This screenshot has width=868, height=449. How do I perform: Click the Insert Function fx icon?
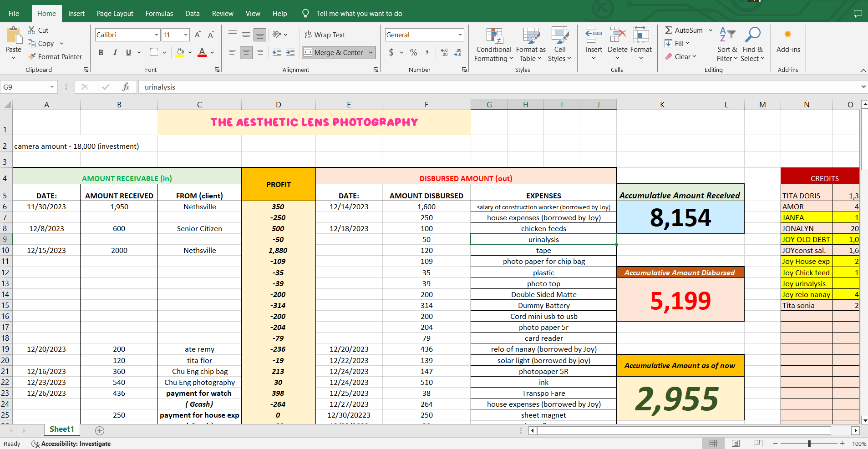(x=126, y=87)
